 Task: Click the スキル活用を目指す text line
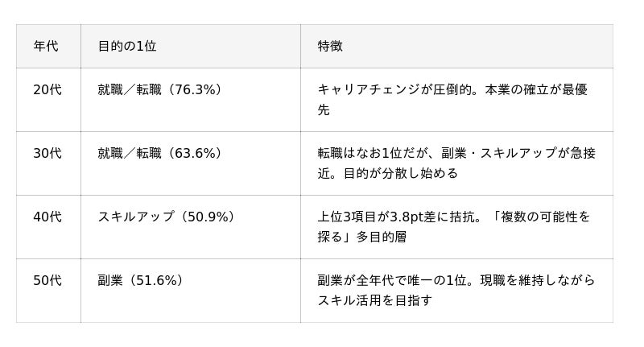(x=375, y=300)
